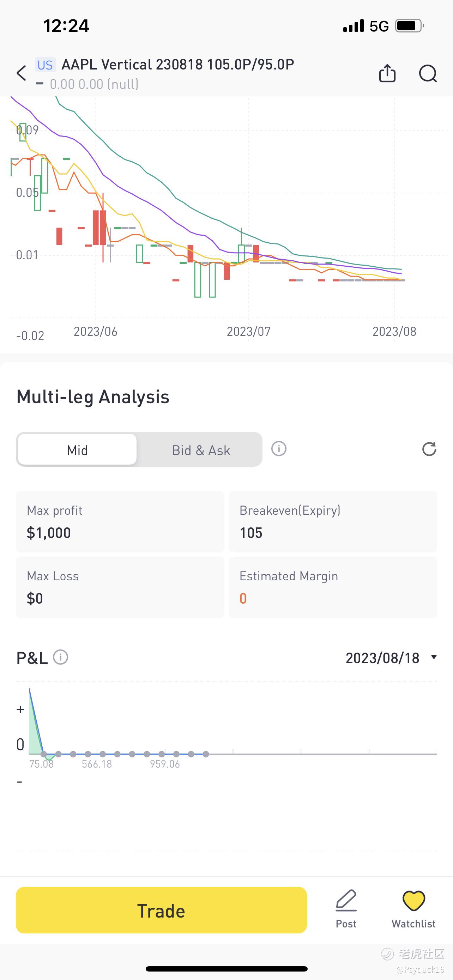Tap the 2023/07 chart date label
Screen dimensions: 453x980
coord(248,331)
